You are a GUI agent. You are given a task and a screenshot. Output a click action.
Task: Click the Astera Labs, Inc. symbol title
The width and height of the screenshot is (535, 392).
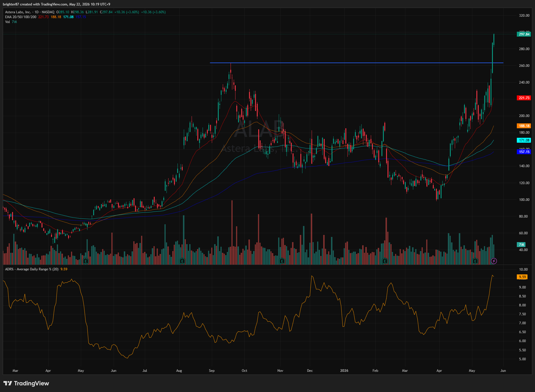click(x=18, y=12)
